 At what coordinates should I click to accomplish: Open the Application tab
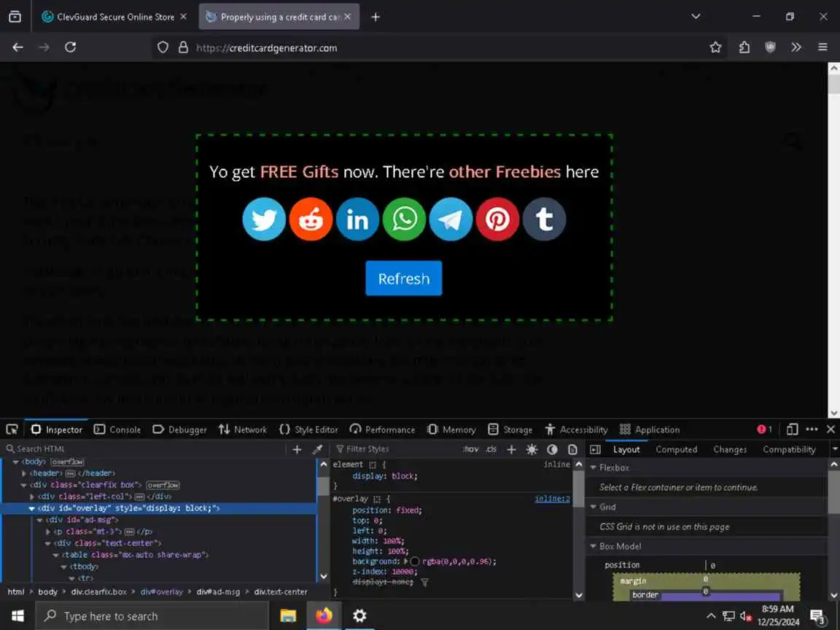(x=650, y=429)
